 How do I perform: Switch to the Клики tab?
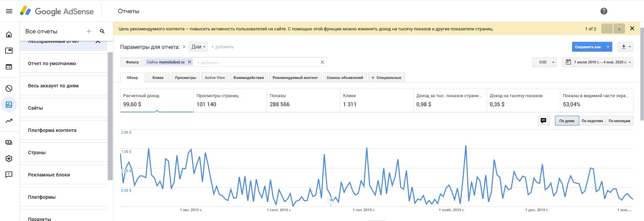[x=158, y=78]
